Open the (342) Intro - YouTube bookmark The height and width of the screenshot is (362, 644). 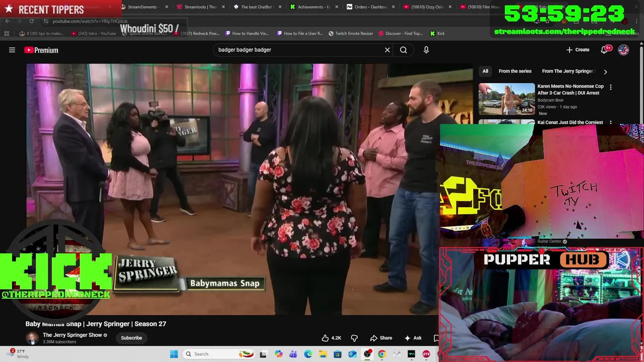click(94, 33)
